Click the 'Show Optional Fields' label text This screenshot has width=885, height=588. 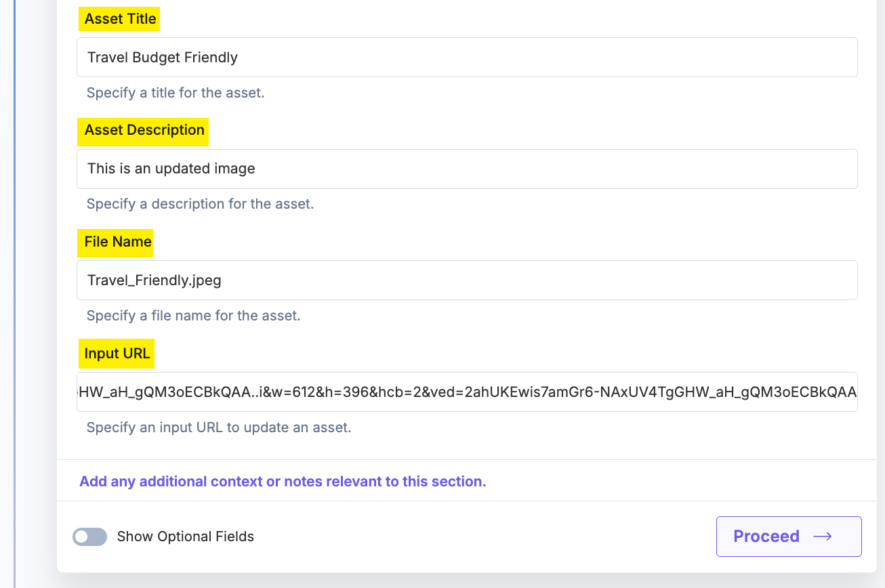tap(186, 537)
